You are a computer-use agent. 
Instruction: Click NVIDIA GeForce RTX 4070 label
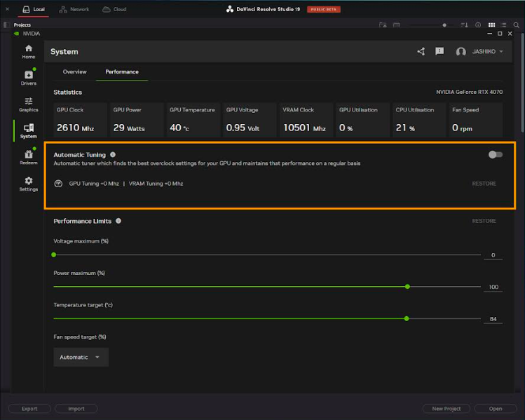[469, 92]
